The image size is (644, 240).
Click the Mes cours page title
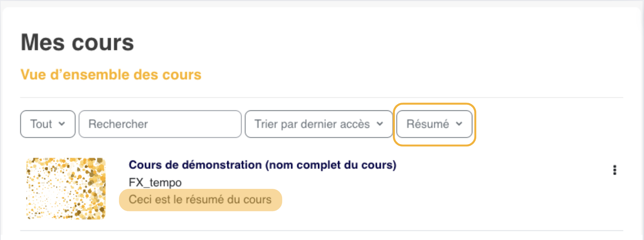77,43
